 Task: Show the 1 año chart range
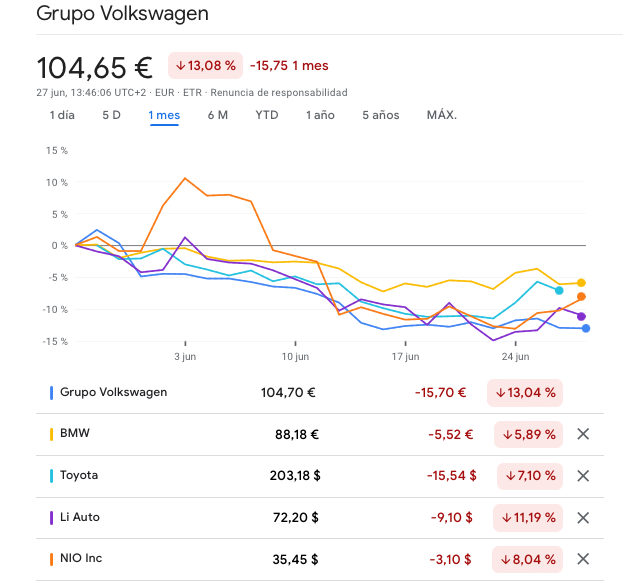click(320, 115)
